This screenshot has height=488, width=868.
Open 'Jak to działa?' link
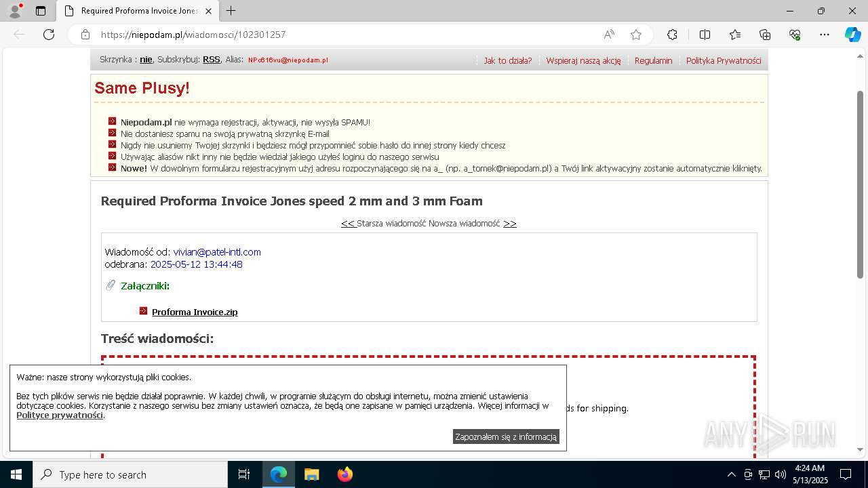click(508, 60)
